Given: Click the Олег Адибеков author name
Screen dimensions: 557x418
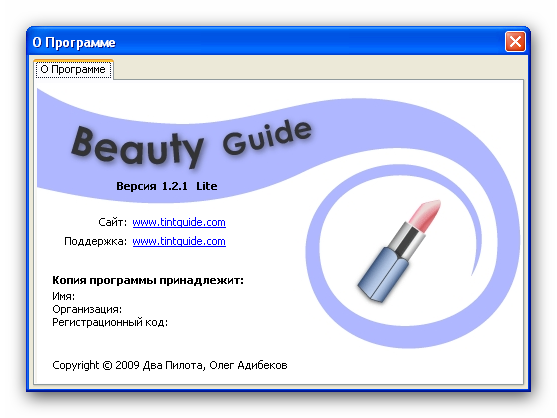Looking at the screenshot, I should 248,365.
